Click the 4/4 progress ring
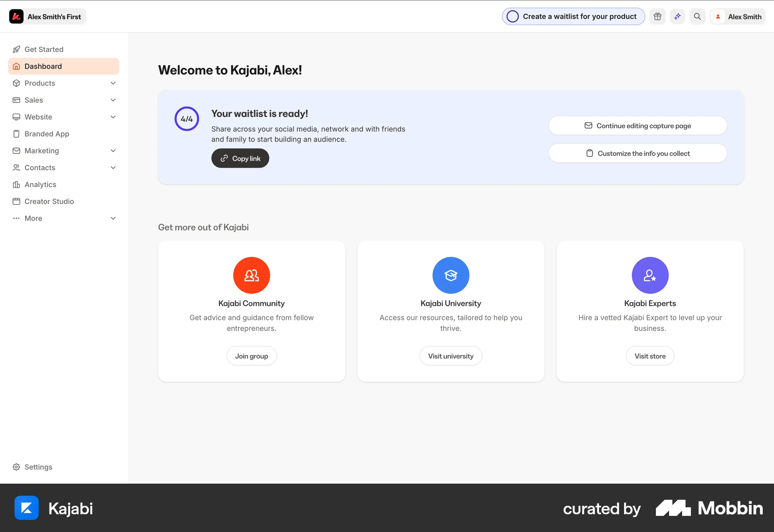774x532 pixels. coord(187,118)
